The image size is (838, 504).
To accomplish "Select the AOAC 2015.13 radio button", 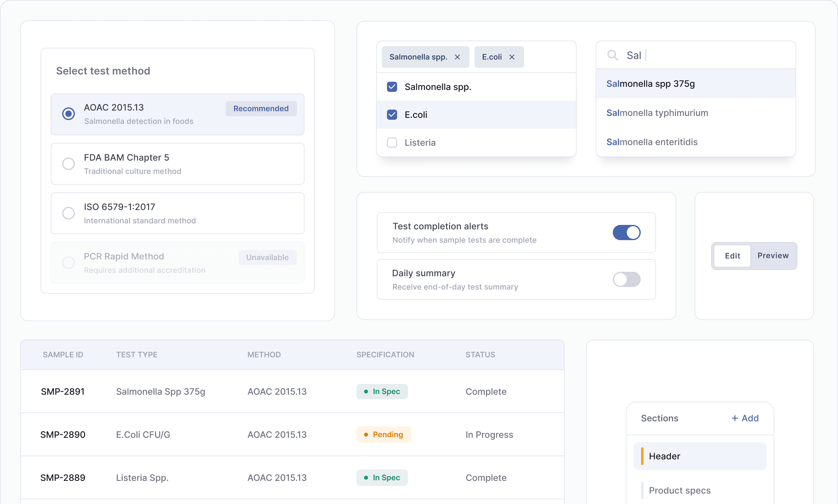I will 68,114.
